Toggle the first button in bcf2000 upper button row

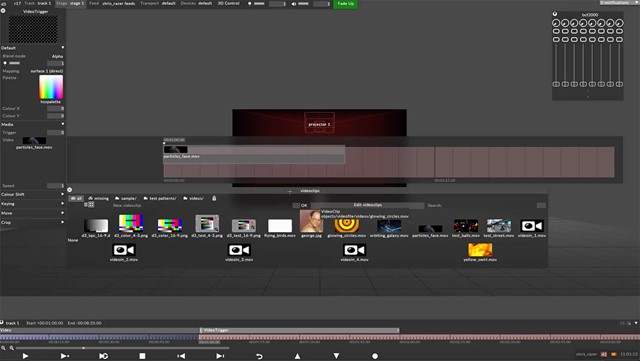(x=556, y=31)
